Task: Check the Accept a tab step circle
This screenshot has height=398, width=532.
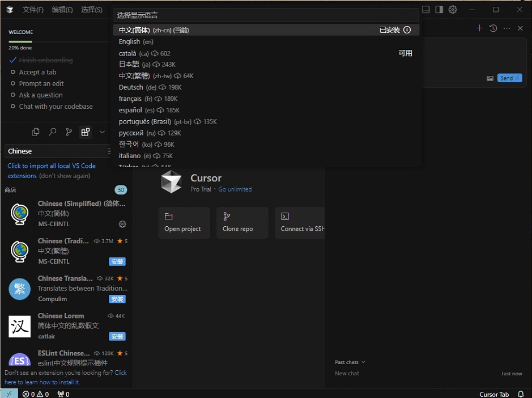Action: click(13, 72)
